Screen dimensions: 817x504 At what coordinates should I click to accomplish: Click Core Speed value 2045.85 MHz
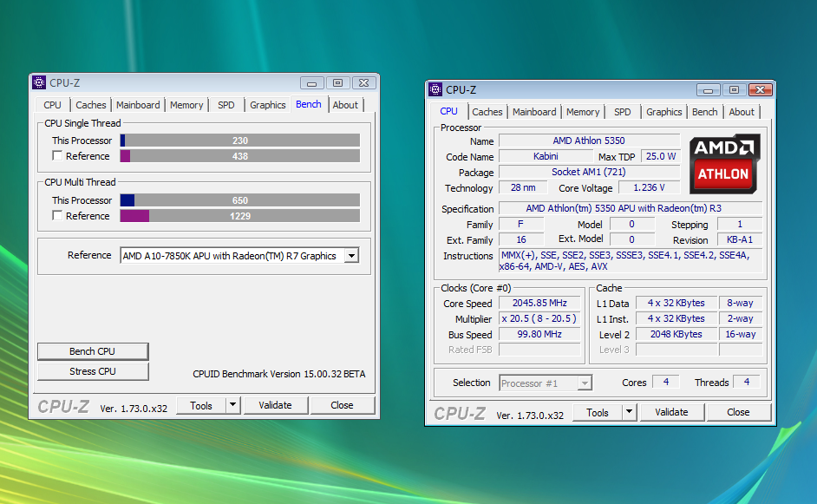pos(539,303)
